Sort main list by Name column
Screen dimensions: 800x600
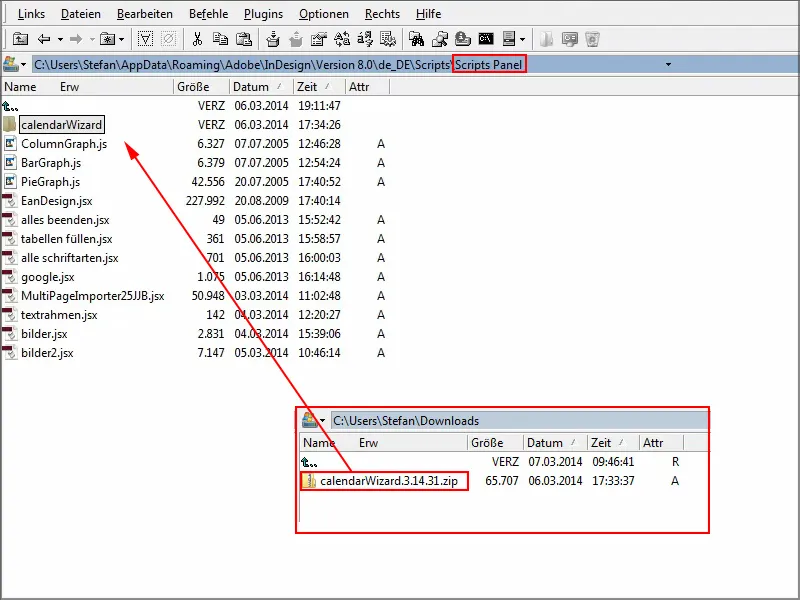[x=20, y=87]
